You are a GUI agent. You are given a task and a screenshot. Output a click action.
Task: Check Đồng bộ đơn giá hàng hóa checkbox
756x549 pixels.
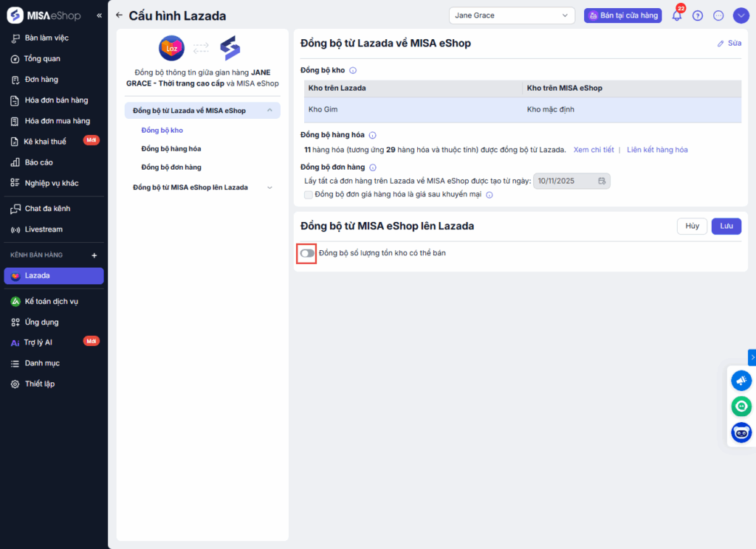(309, 195)
